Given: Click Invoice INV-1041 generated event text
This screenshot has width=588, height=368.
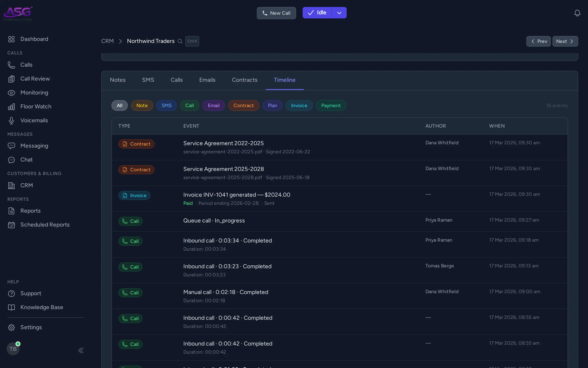Looking at the screenshot, I should (x=237, y=195).
